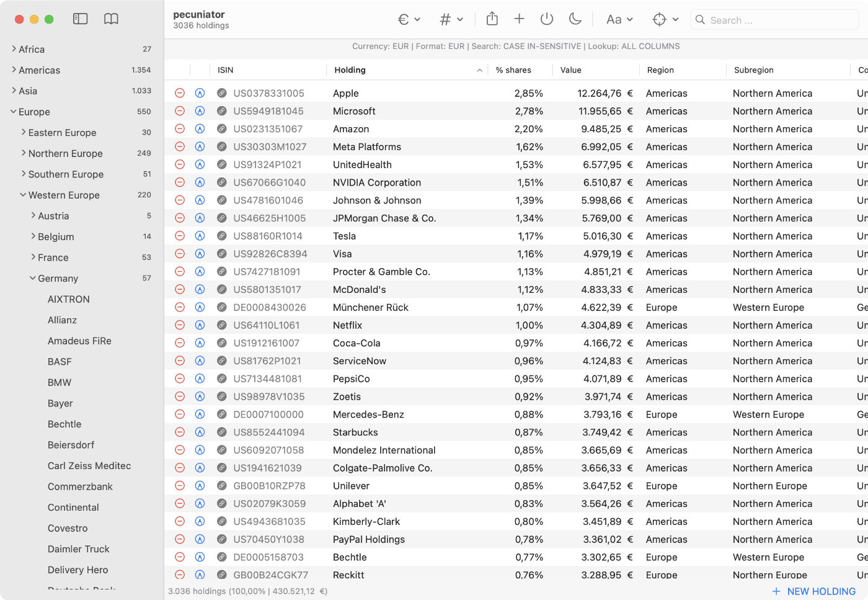Click the blue circled A icon beside Tesla
868x600 pixels.
click(200, 236)
